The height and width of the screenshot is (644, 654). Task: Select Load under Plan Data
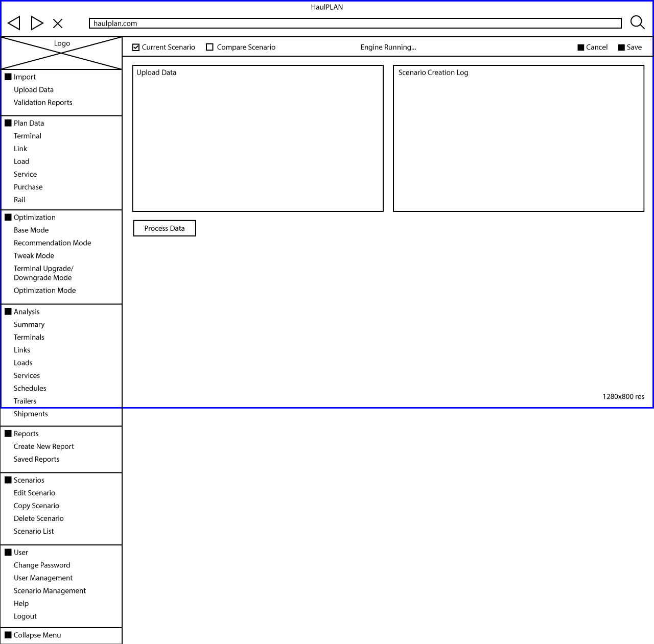[21, 161]
